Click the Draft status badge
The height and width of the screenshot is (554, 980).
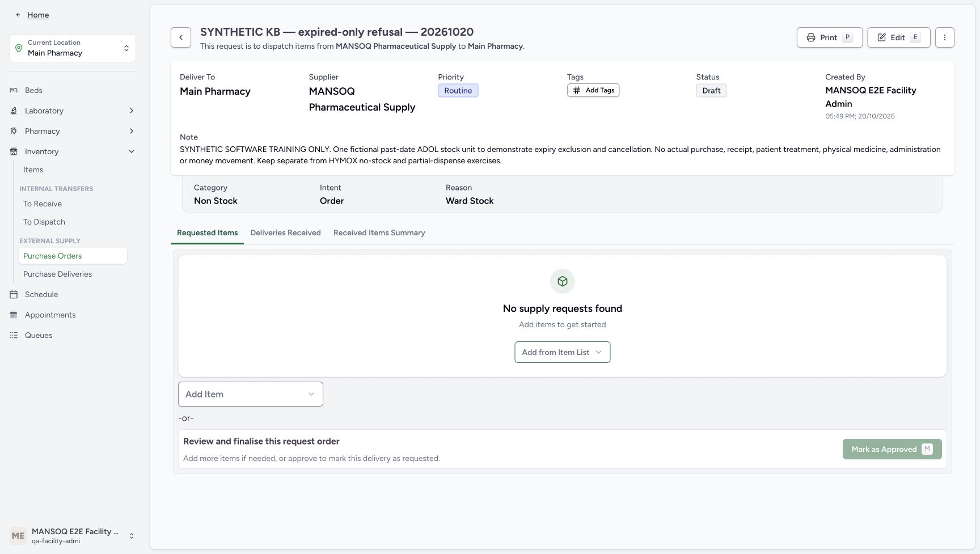[711, 91]
